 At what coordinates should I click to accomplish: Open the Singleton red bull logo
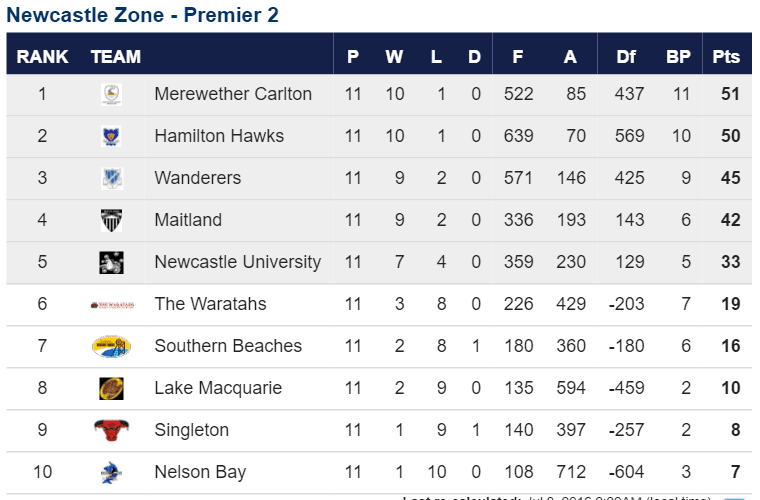[111, 430]
